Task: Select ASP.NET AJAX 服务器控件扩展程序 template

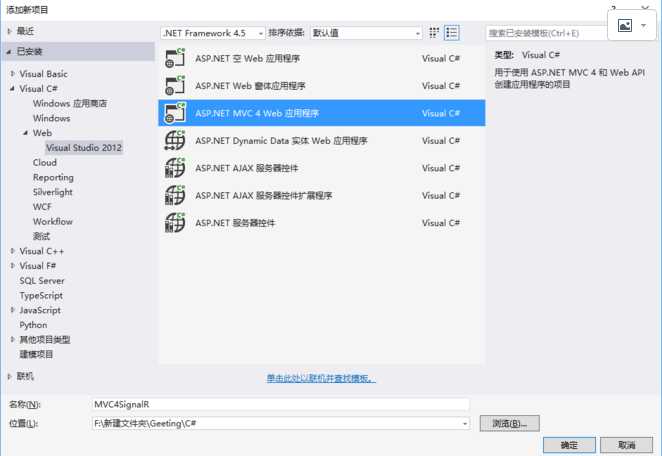Action: [322, 195]
